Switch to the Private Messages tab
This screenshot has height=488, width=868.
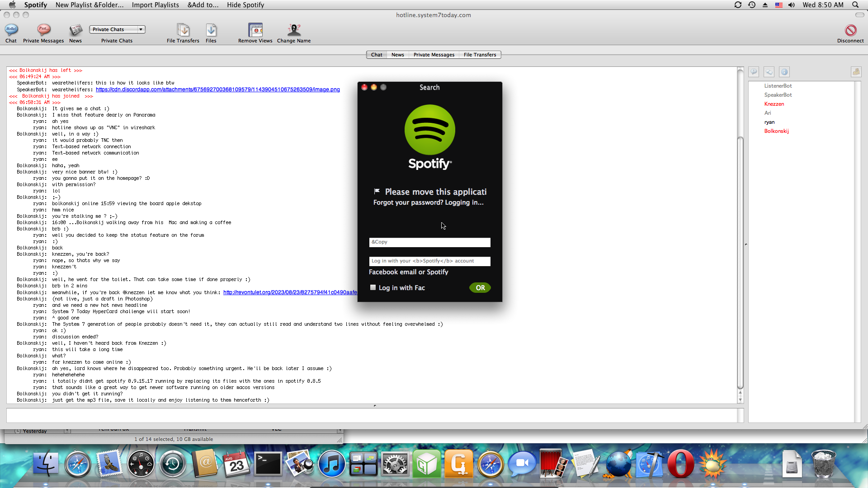[434, 55]
